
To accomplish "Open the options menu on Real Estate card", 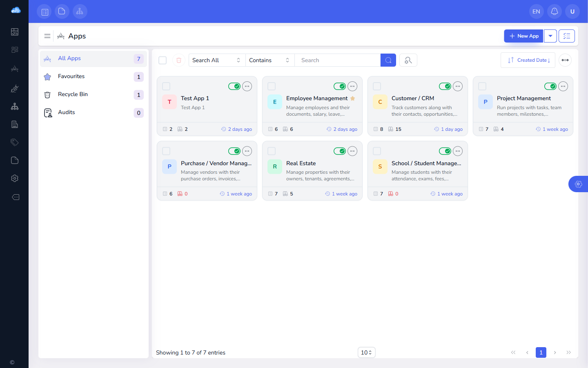I will (352, 151).
